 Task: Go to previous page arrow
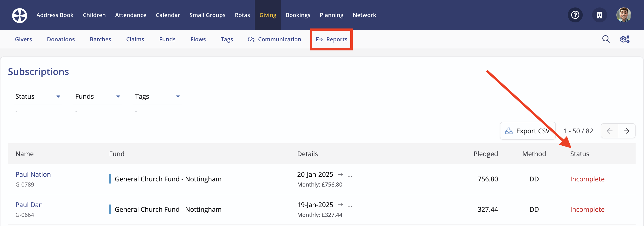[609, 131]
